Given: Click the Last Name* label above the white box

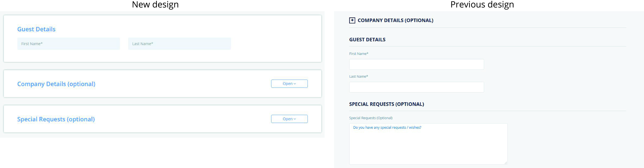Looking at the screenshot, I should (359, 76).
